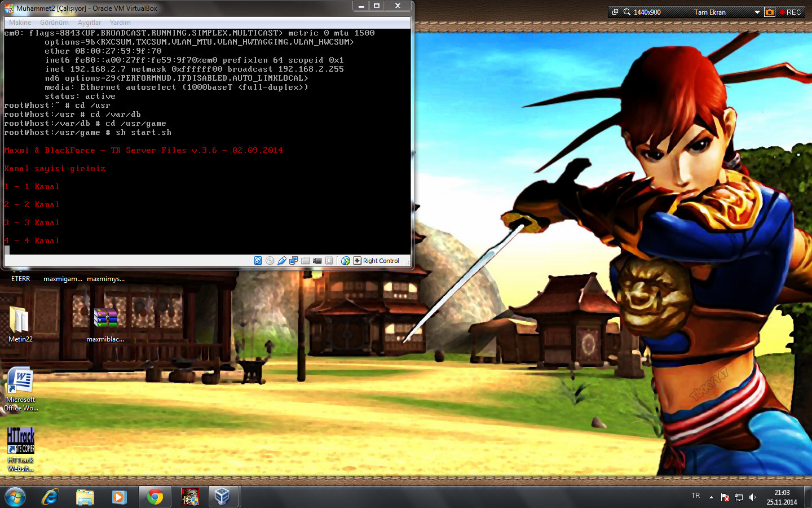Click the '2 - 2 Kanal' terminal line
Image resolution: width=812 pixels, height=508 pixels.
point(32,205)
